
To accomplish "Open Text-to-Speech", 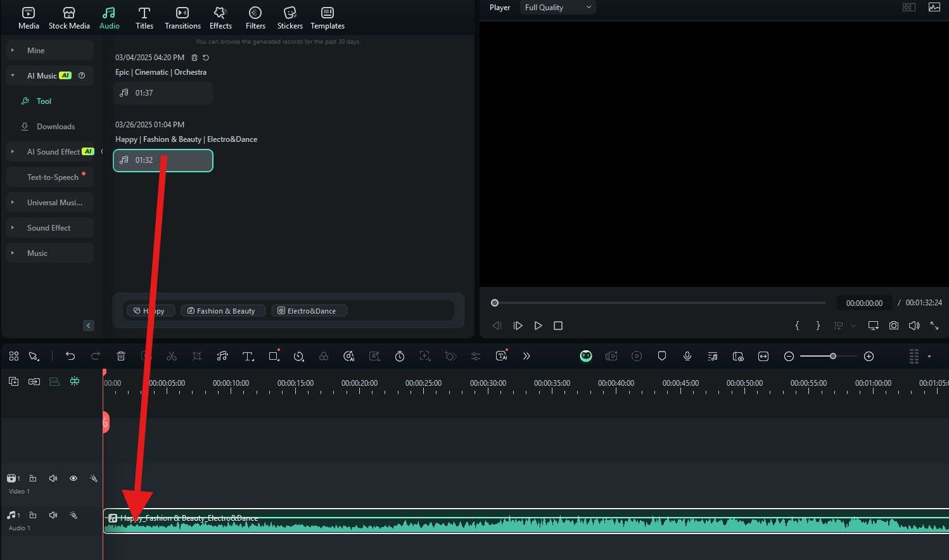I will tap(50, 177).
